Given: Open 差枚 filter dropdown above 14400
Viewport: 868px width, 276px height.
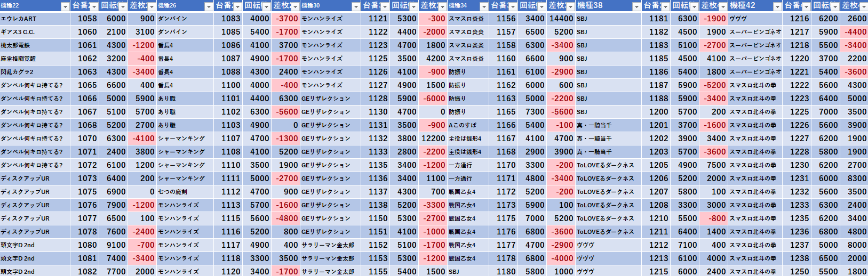Looking at the screenshot, I should pyautogui.click(x=570, y=6).
